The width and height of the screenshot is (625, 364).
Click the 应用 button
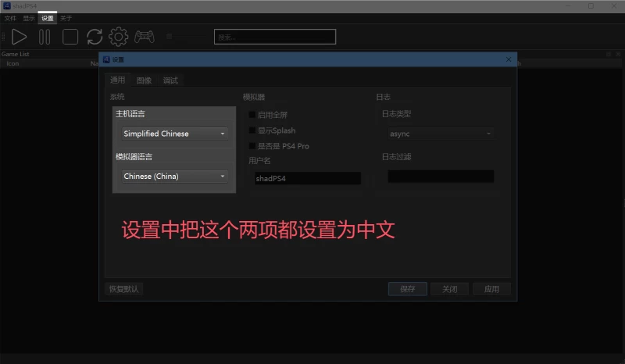(x=491, y=289)
